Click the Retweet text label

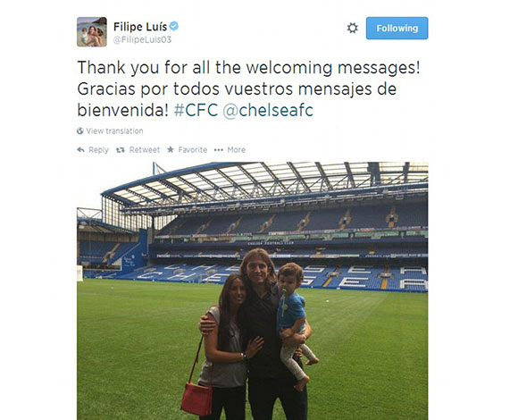(x=145, y=150)
